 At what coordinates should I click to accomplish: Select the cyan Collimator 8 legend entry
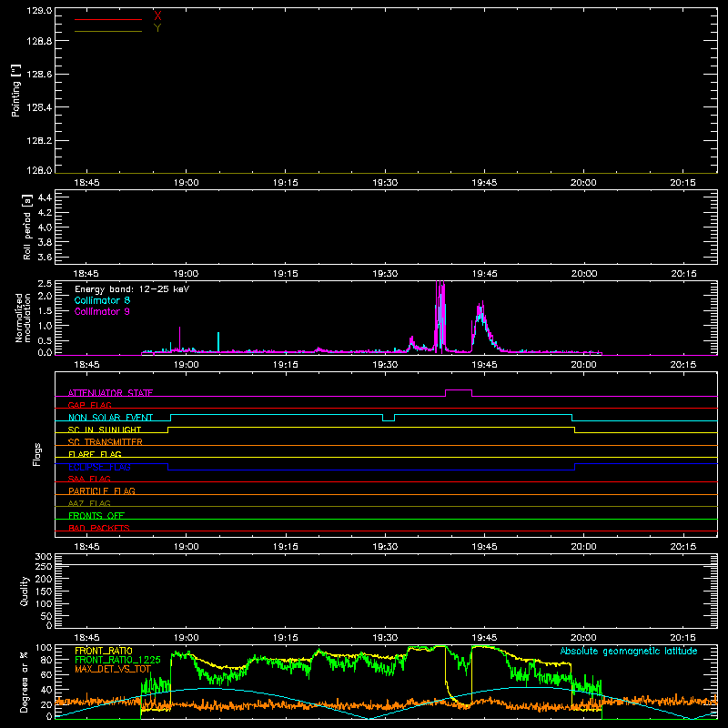[102, 300]
